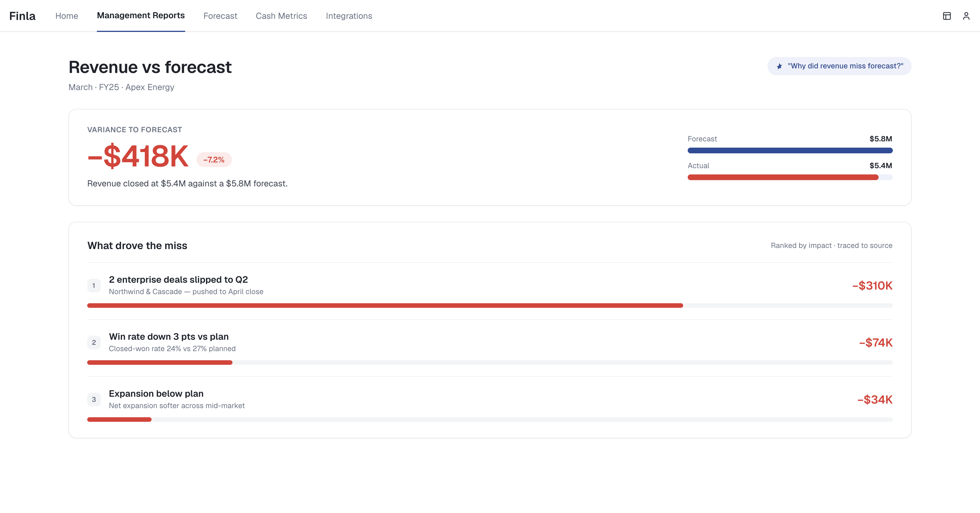Open the Cash Metrics tab
The height and width of the screenshot is (513, 980).
click(281, 16)
